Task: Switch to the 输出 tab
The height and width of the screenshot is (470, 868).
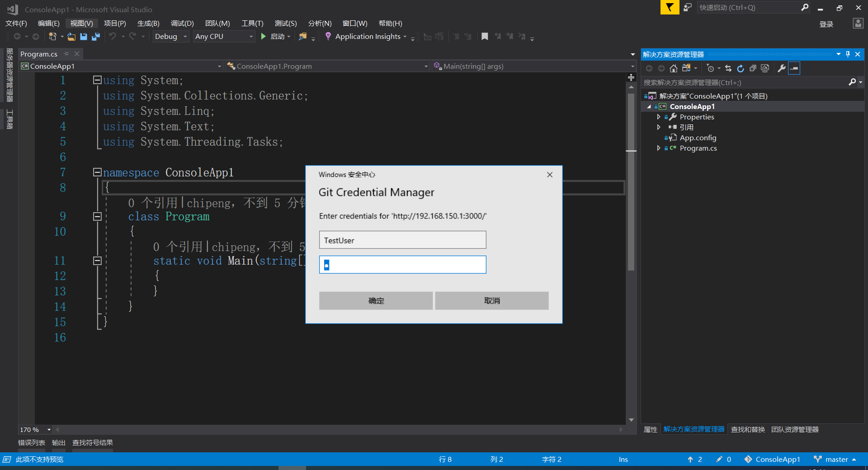Action: click(59, 442)
